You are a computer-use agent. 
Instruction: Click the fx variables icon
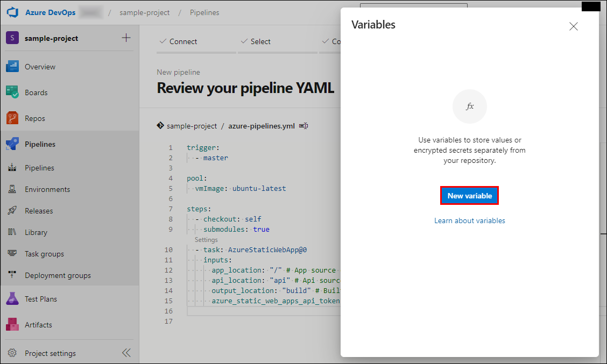tap(470, 106)
